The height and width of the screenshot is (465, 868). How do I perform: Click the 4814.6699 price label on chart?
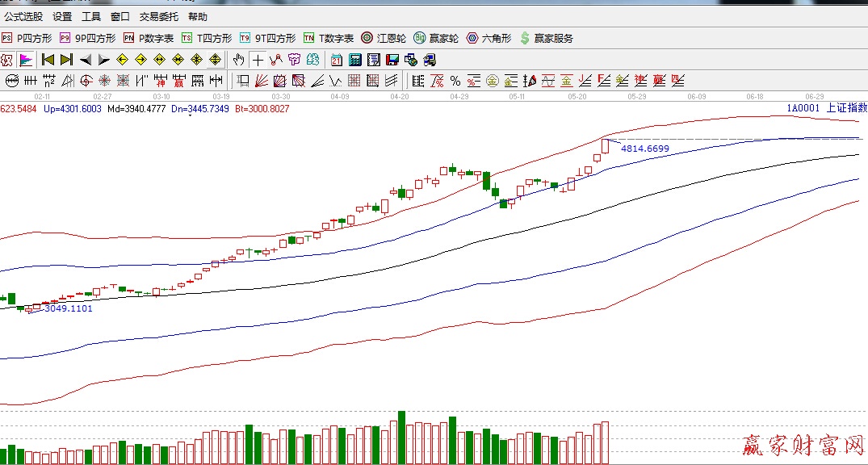(x=644, y=149)
